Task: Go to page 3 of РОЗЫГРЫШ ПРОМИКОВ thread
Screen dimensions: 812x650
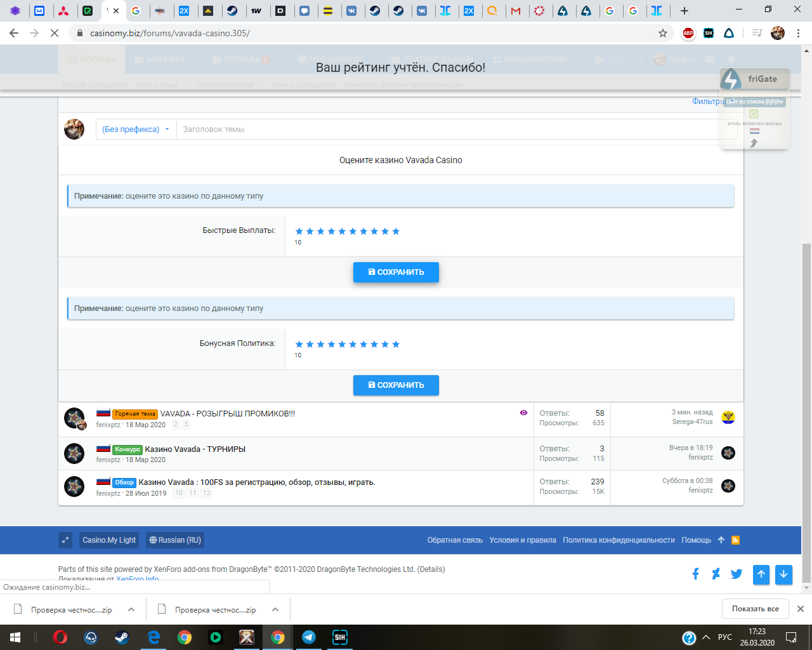Action: (186, 425)
